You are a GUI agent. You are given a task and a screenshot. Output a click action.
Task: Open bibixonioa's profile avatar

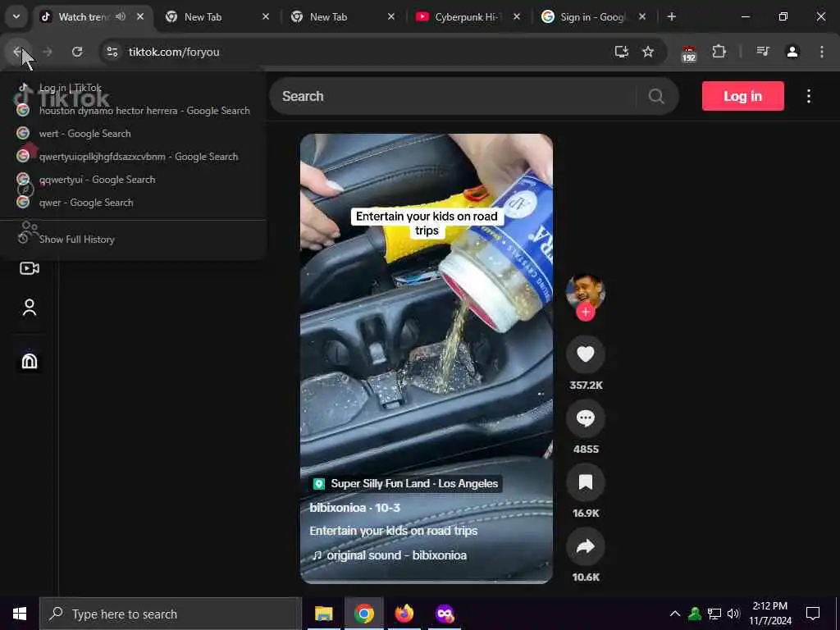tap(585, 291)
